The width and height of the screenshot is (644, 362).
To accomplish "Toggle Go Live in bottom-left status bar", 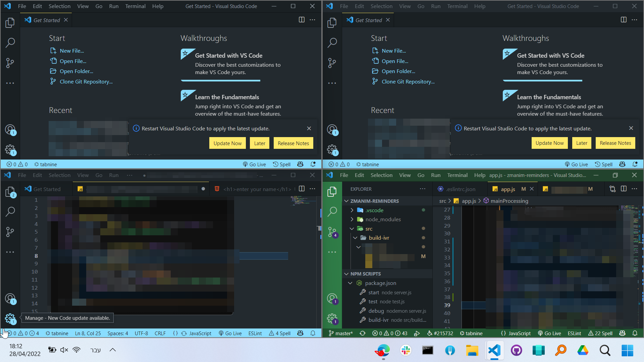I will click(x=230, y=333).
